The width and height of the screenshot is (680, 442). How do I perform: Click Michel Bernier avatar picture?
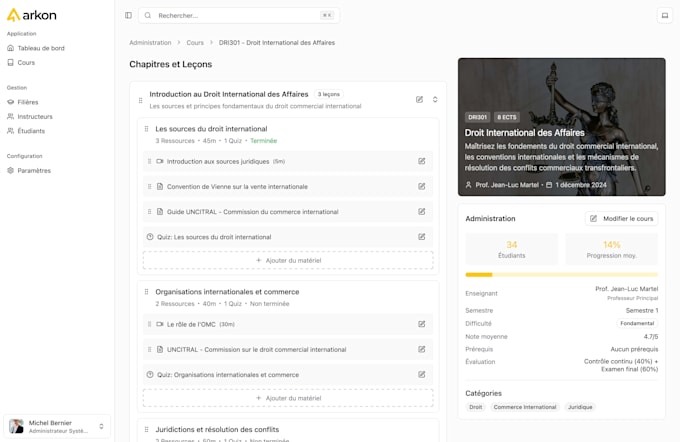[16, 426]
